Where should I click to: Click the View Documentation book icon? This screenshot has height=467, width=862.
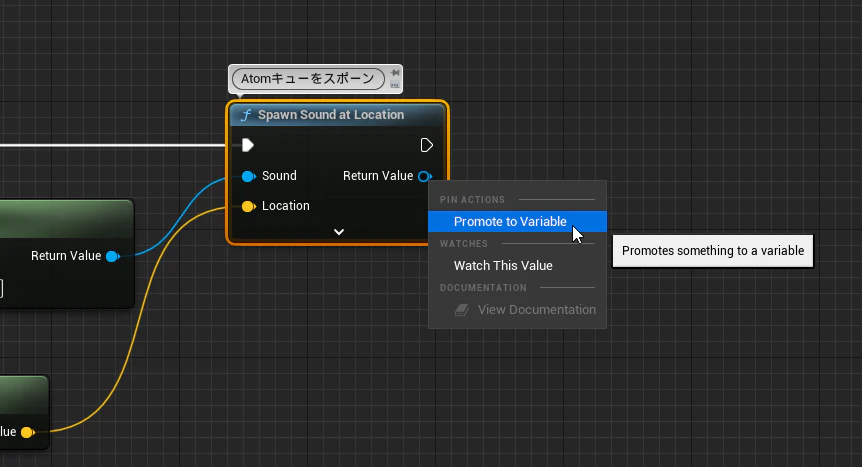462,310
